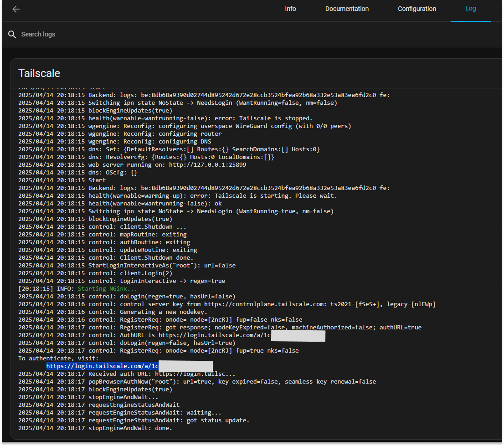Click the 'Client.Shutdown done.' log entry
The width and height of the screenshot is (504, 446).
(x=156, y=258)
